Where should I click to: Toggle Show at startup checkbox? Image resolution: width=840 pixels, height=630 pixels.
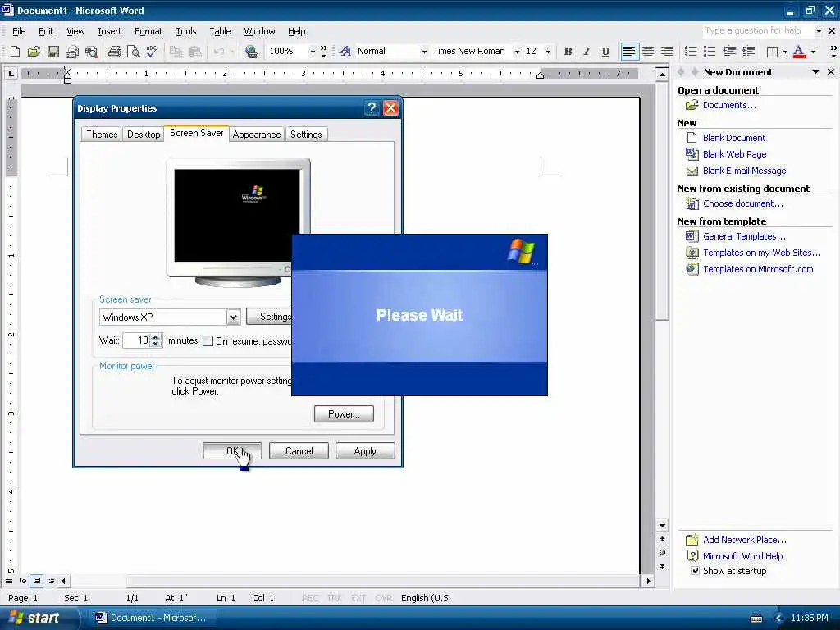694,571
